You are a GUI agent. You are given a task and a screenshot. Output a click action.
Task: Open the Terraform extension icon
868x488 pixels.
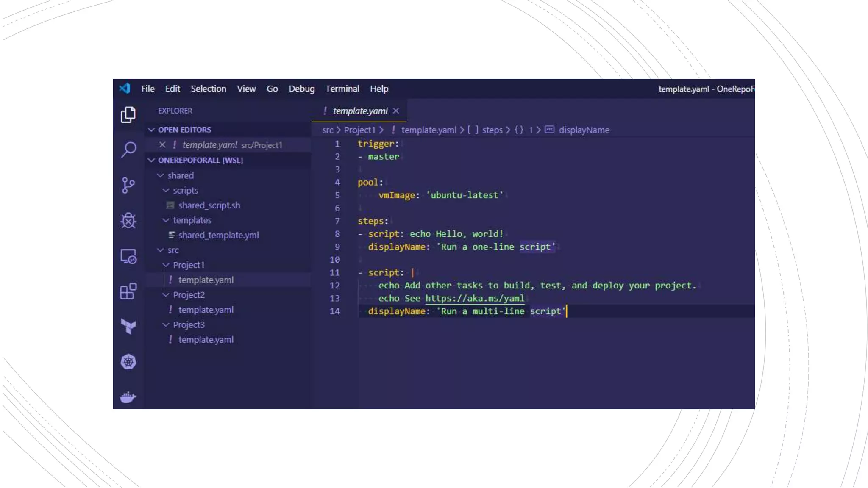coord(128,326)
